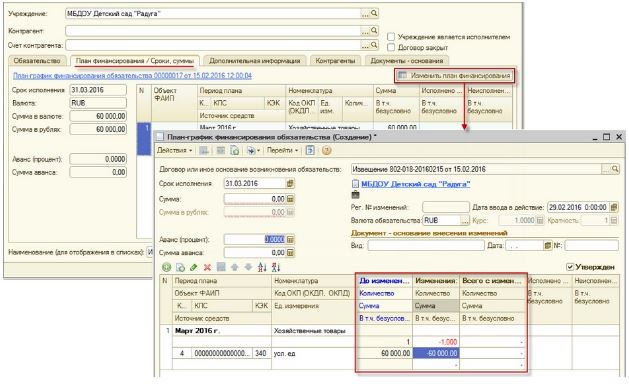
Task: Sort ascending with the A-Z icon
Action: (x=262, y=267)
